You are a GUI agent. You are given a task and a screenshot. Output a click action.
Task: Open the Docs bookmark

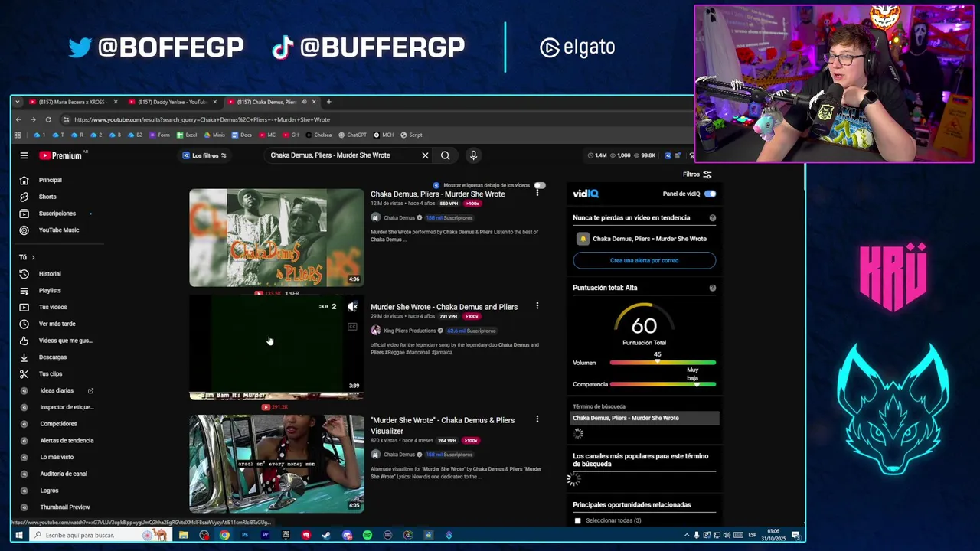[x=241, y=135]
